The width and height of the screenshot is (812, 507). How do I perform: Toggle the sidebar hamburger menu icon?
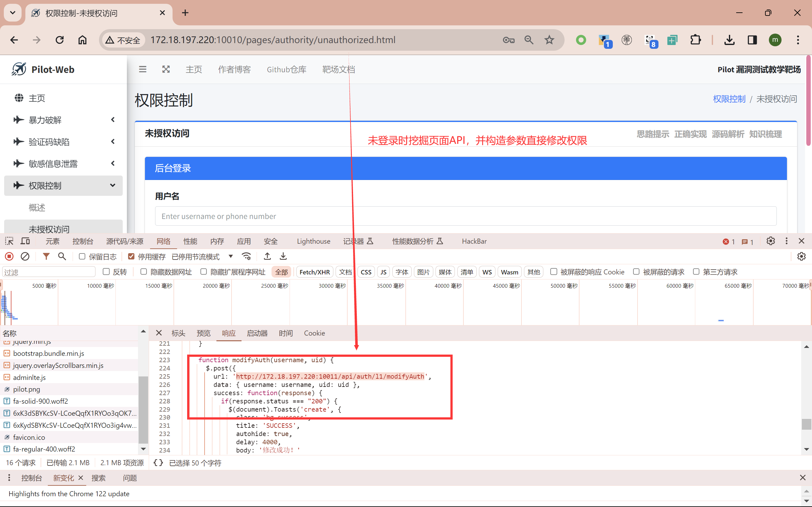pyautogui.click(x=143, y=69)
